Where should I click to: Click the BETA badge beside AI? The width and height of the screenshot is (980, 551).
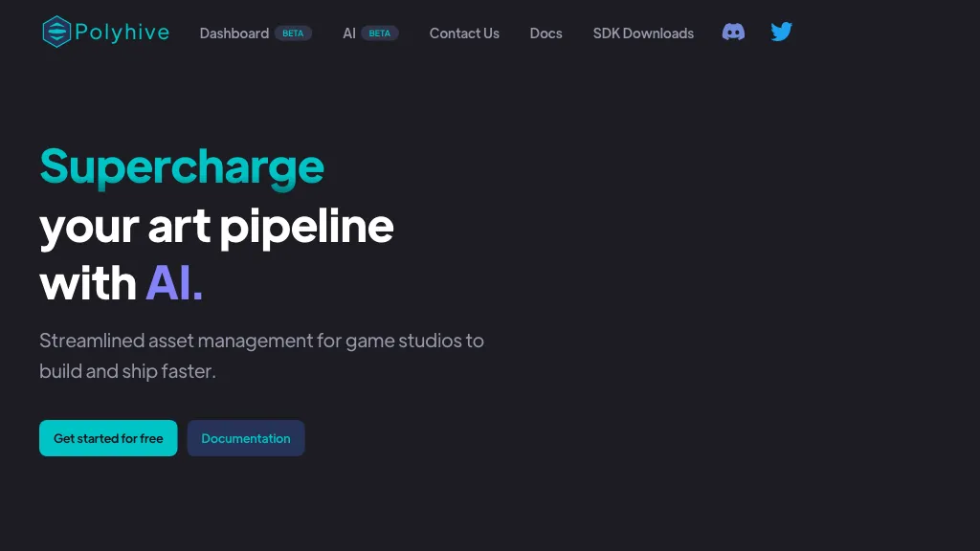click(380, 33)
